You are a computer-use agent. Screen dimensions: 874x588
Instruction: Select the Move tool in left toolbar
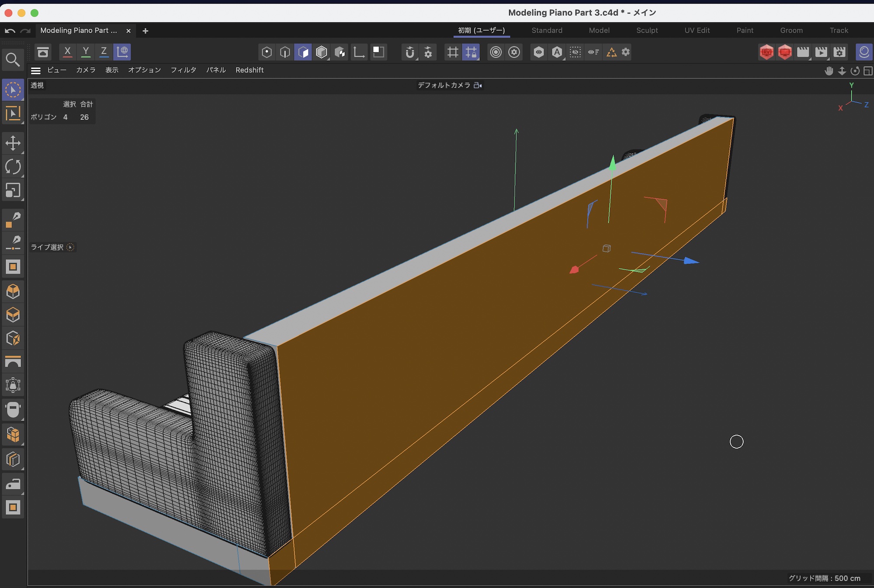pyautogui.click(x=13, y=143)
